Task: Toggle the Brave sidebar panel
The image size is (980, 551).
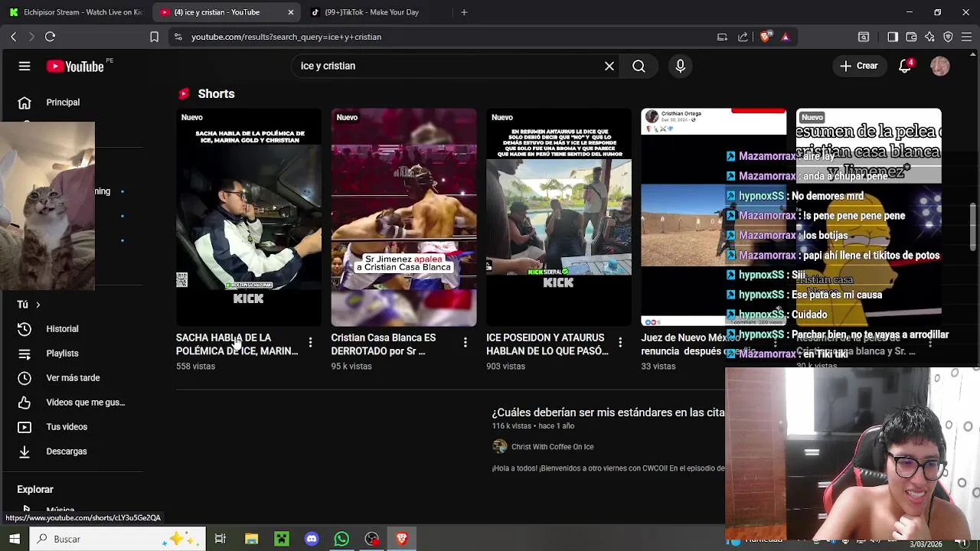Action: 893,37
